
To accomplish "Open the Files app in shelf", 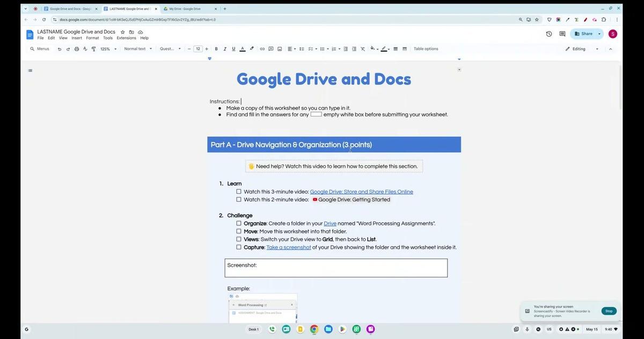I will pos(328,329).
